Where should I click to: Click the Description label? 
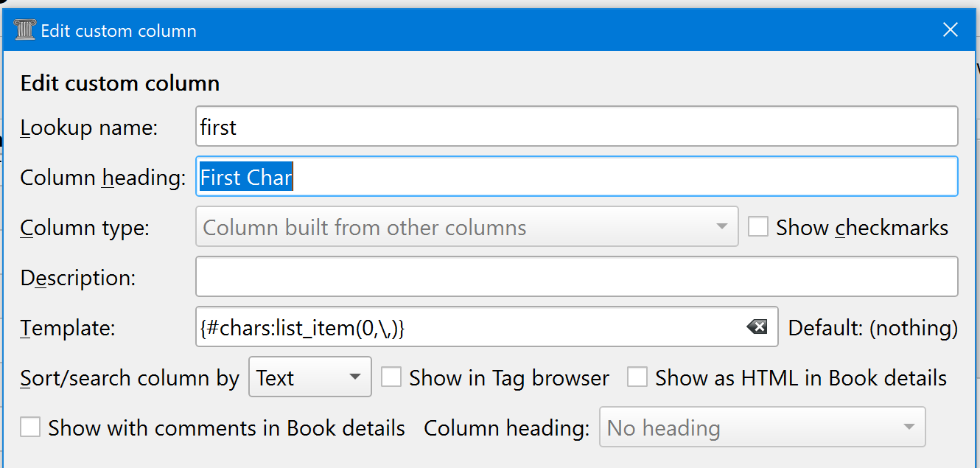[x=78, y=278]
